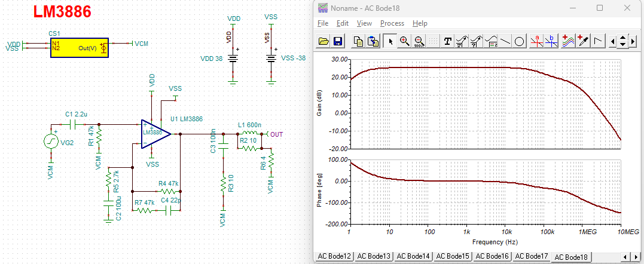The image size is (644, 264).
Task: Click the add more curves icon
Action: point(568,41)
